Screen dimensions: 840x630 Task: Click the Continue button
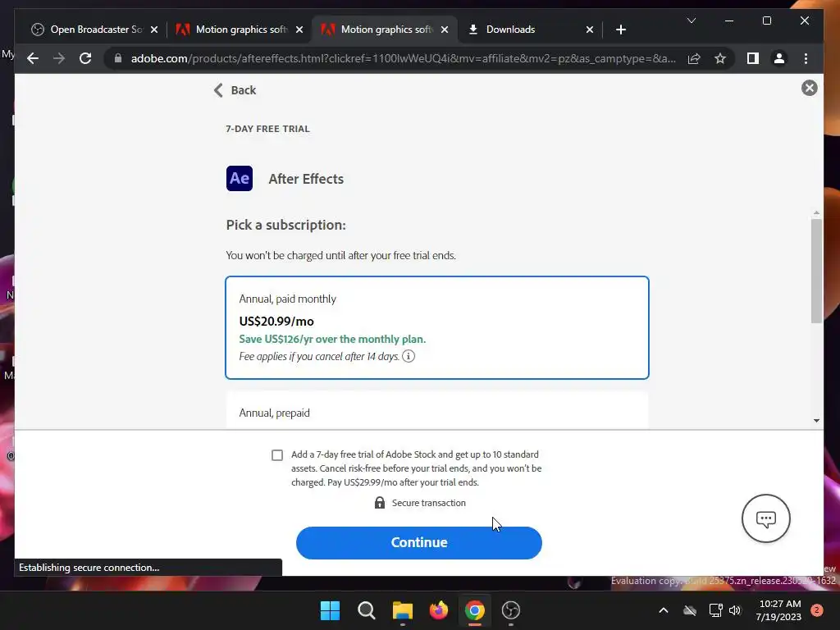pyautogui.click(x=419, y=542)
